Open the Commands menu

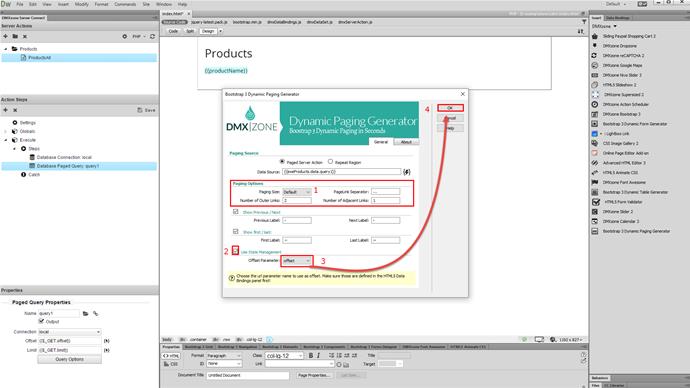click(x=125, y=4)
